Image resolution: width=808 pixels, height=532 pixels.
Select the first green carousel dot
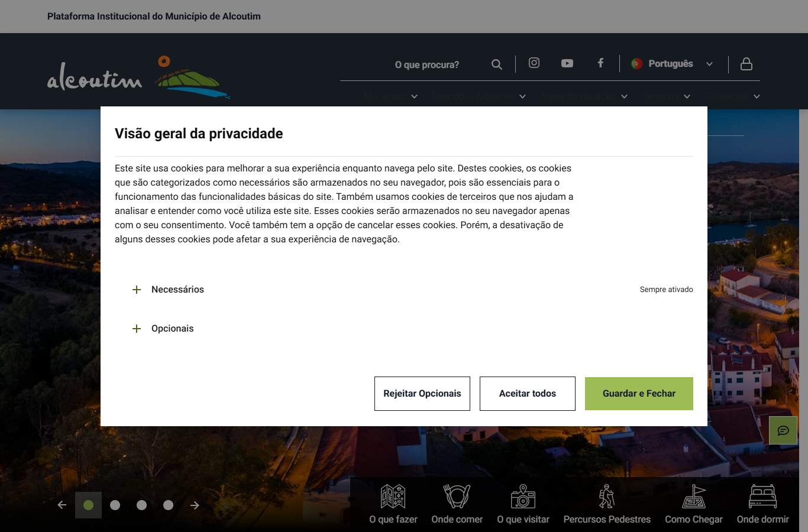click(88, 505)
